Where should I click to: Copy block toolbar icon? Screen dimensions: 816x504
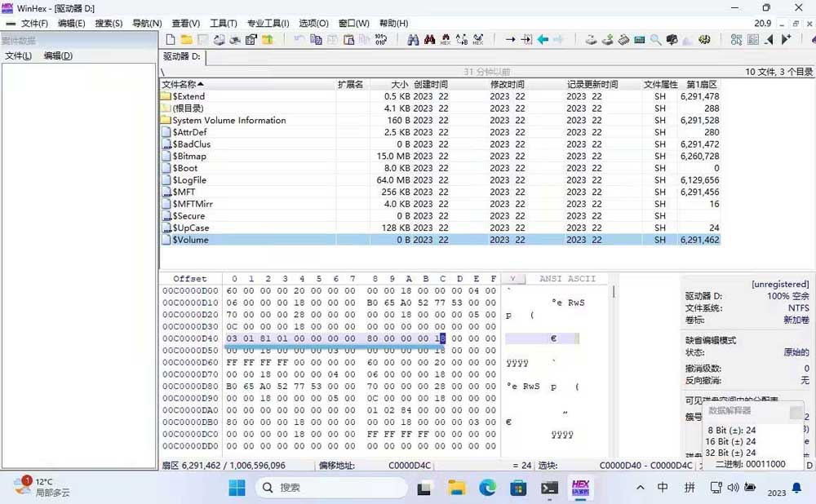coord(315,39)
